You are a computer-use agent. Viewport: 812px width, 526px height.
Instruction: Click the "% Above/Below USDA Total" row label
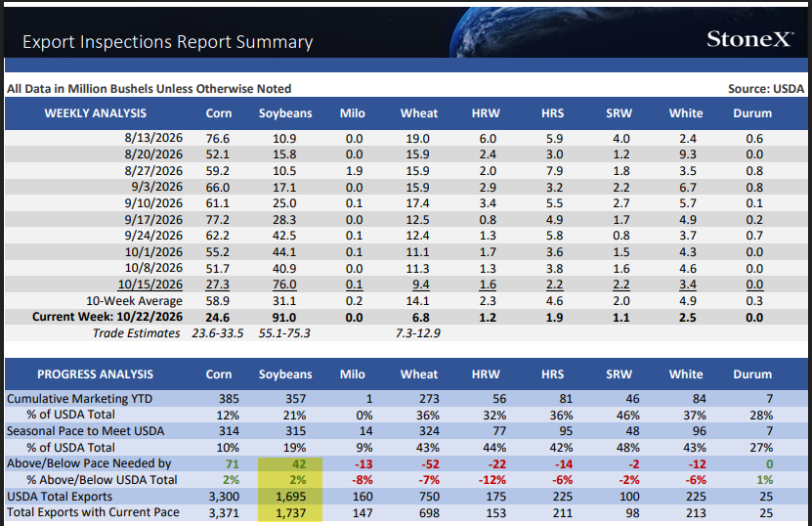(x=102, y=480)
